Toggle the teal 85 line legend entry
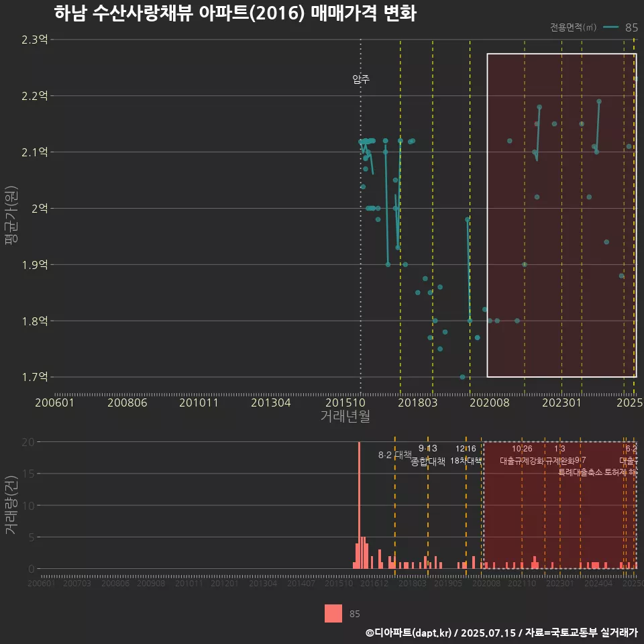Viewport: 644px width, 644px height. point(621,27)
